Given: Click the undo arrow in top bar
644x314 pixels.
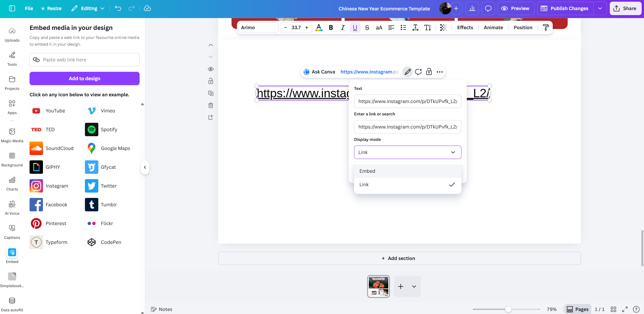Looking at the screenshot, I should 118,8.
